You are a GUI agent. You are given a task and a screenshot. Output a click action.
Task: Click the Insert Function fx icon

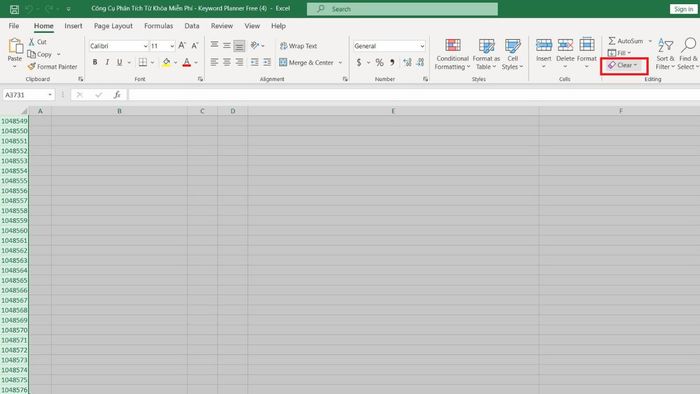[117, 95]
